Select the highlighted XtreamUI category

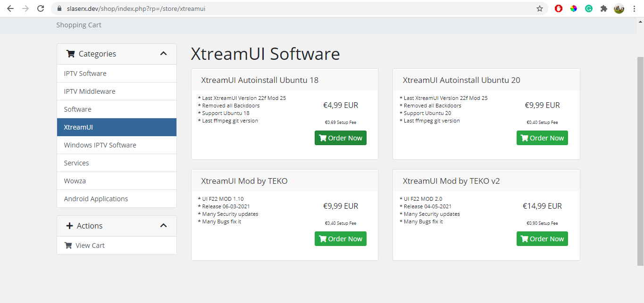[117, 127]
